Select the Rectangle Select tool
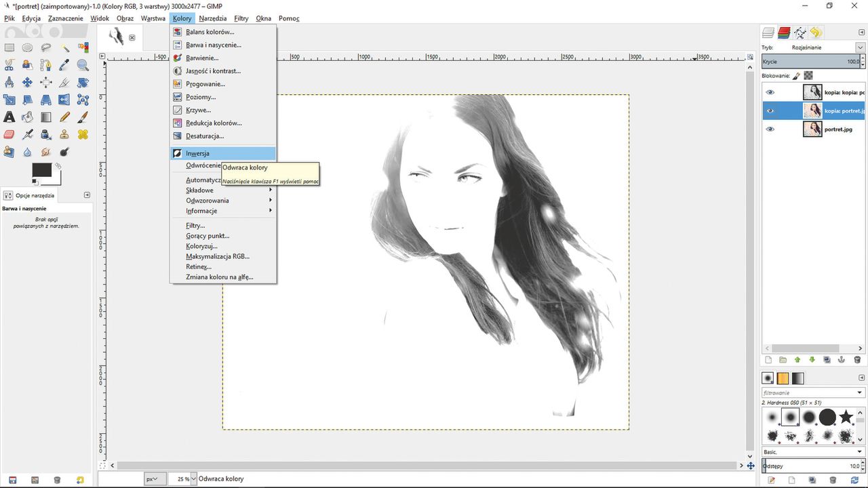Screen dimensions: 868x488 (9, 47)
